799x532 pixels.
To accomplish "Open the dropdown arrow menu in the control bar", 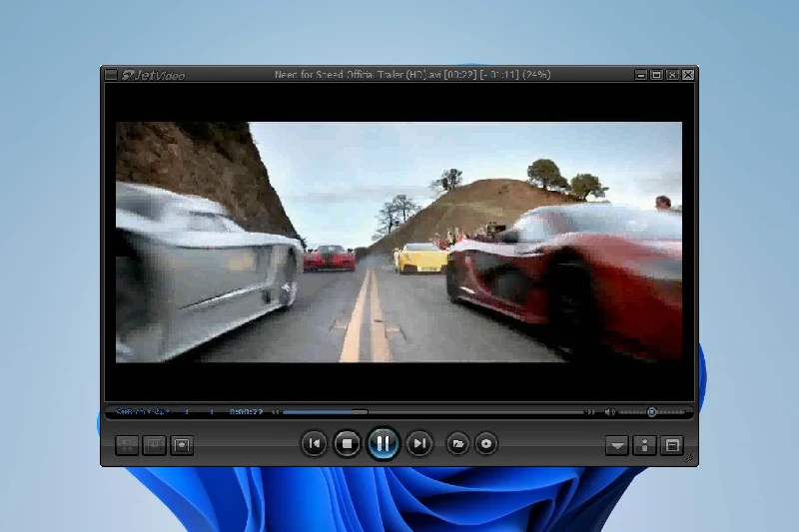I will pyautogui.click(x=617, y=445).
